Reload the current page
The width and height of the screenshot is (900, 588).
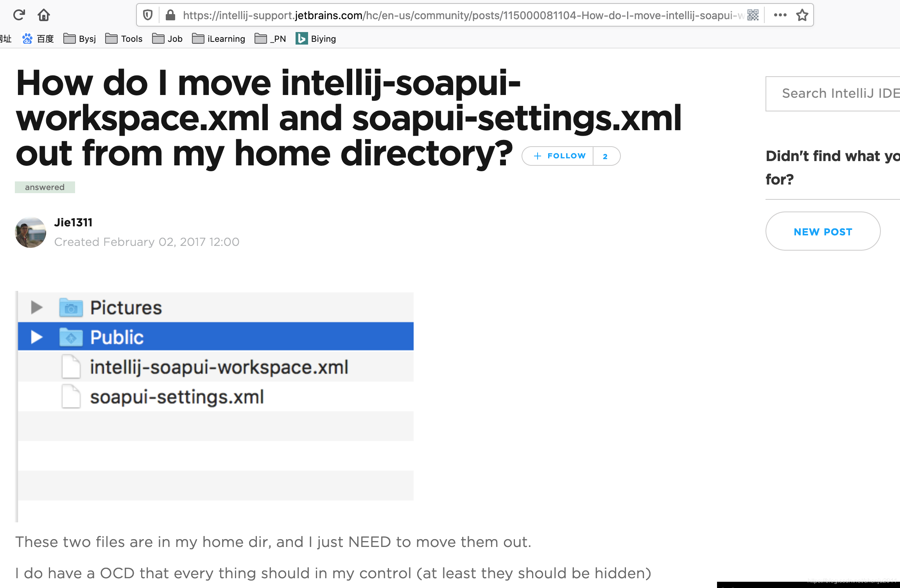coord(19,15)
